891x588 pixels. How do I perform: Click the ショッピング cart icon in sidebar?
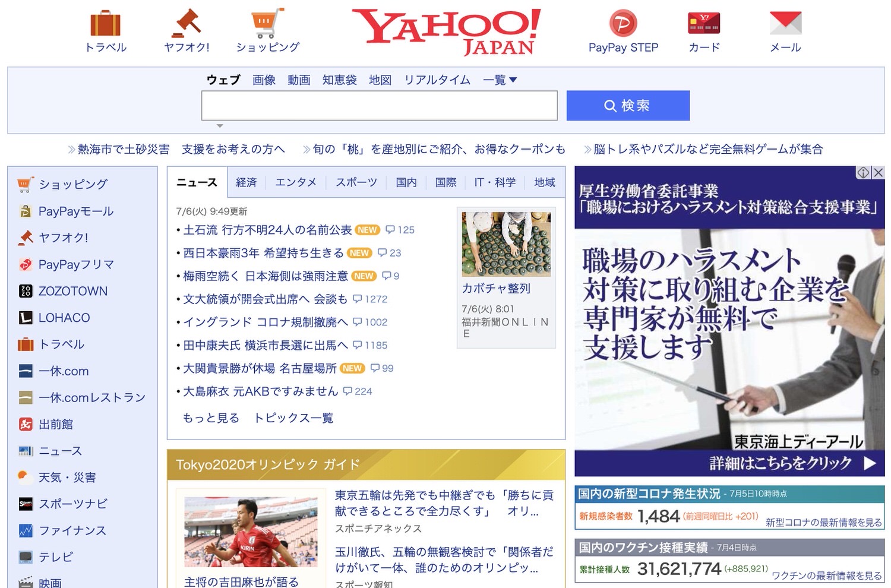25,185
